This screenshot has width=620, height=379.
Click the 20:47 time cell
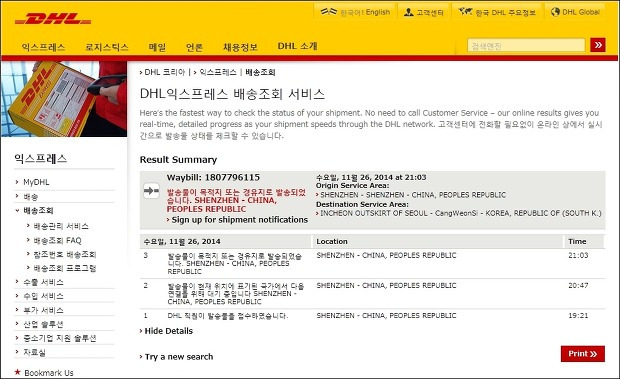(578, 285)
